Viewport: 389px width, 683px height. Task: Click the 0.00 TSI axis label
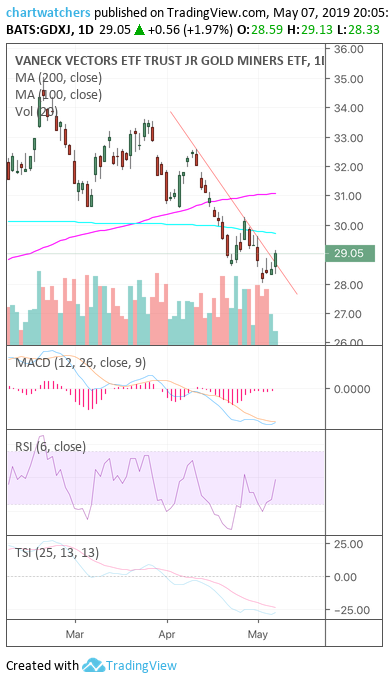click(345, 577)
